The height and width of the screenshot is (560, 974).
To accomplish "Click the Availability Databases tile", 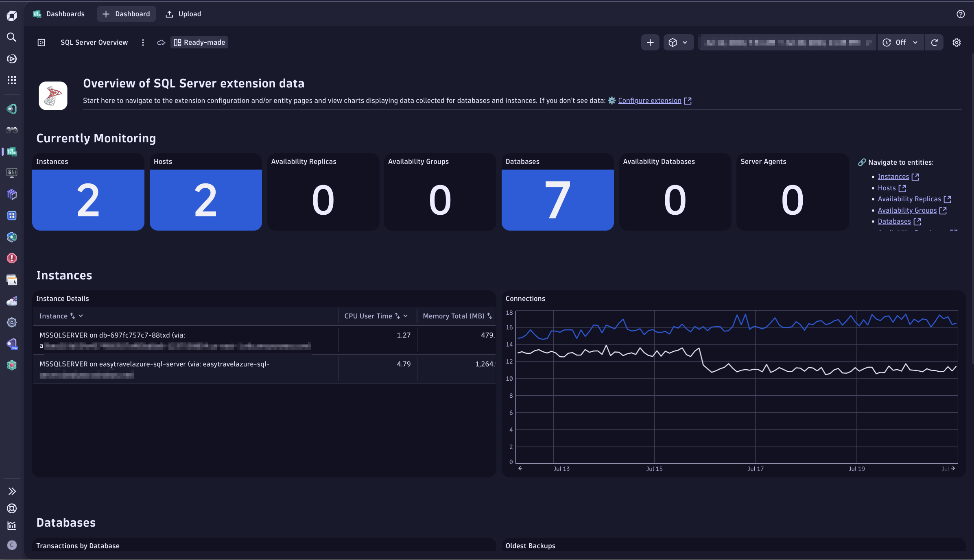I will point(675,192).
